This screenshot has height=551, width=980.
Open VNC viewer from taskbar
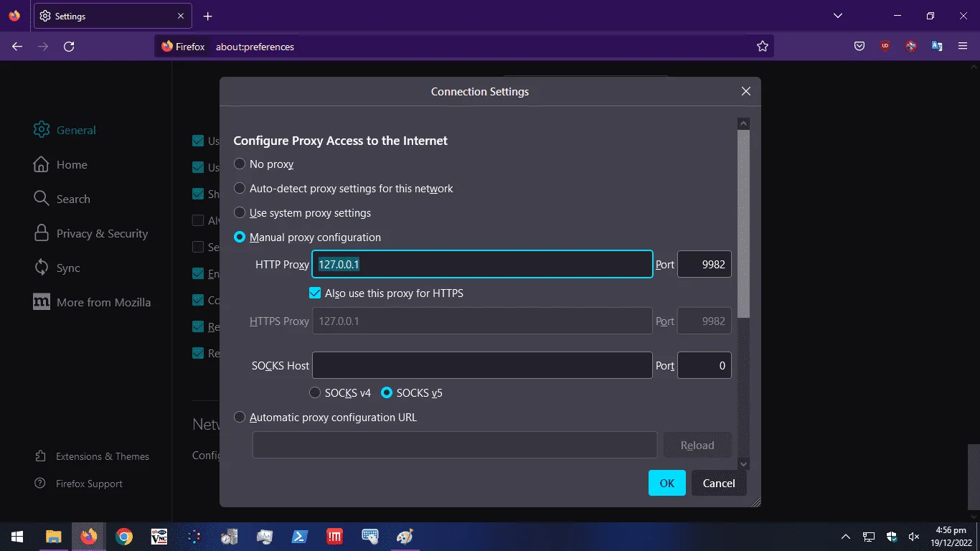pos(159,537)
